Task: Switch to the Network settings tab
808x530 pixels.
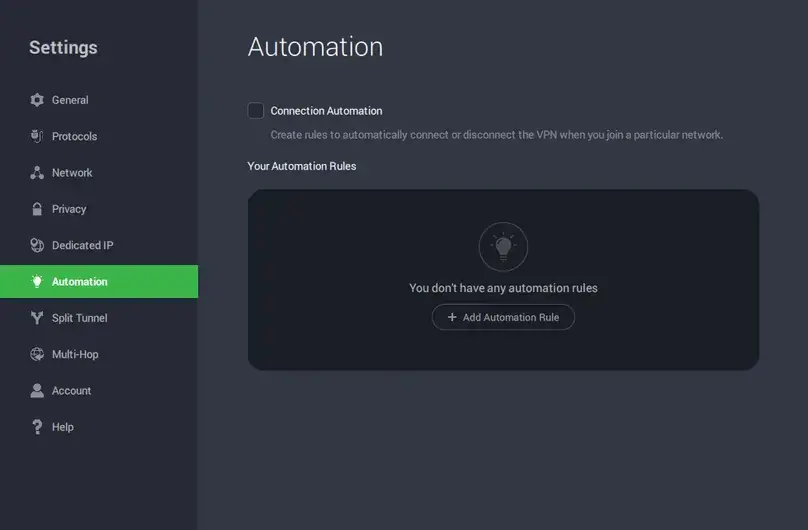Action: tap(99, 173)
